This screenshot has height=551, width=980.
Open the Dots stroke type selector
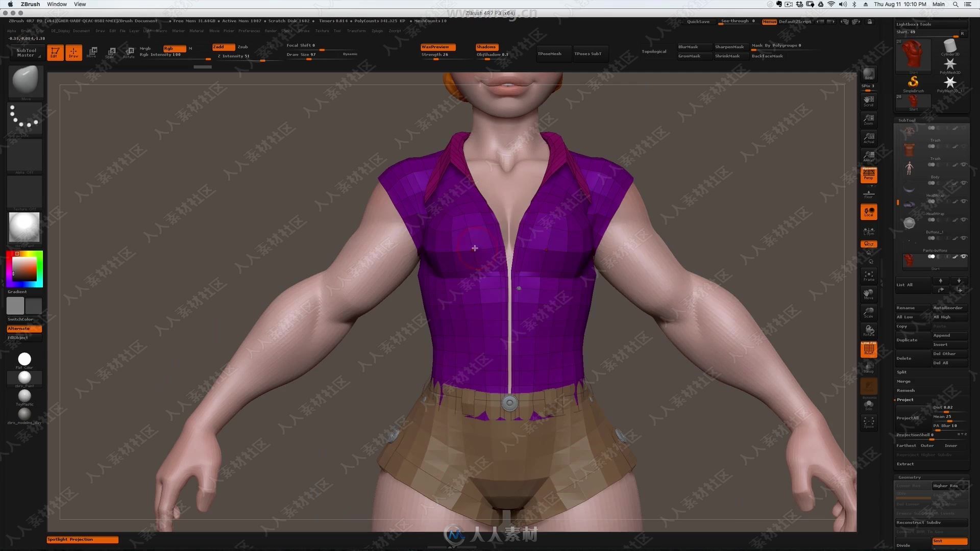24,118
